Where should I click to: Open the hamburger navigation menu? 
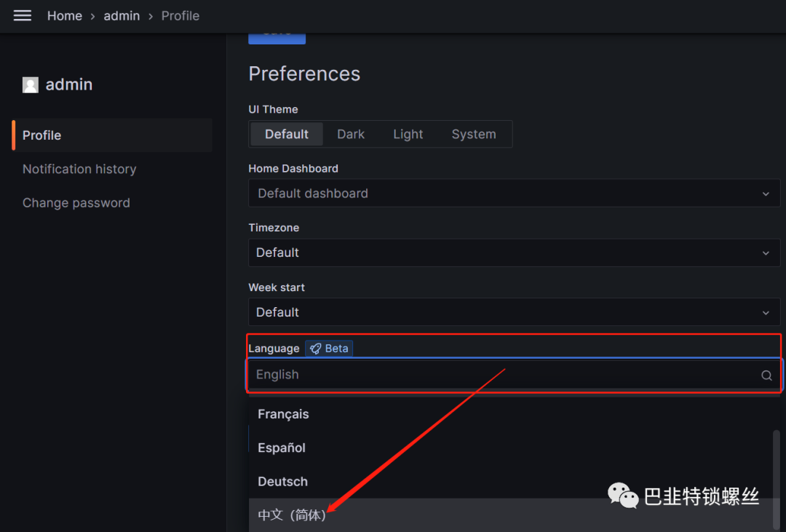coord(23,15)
